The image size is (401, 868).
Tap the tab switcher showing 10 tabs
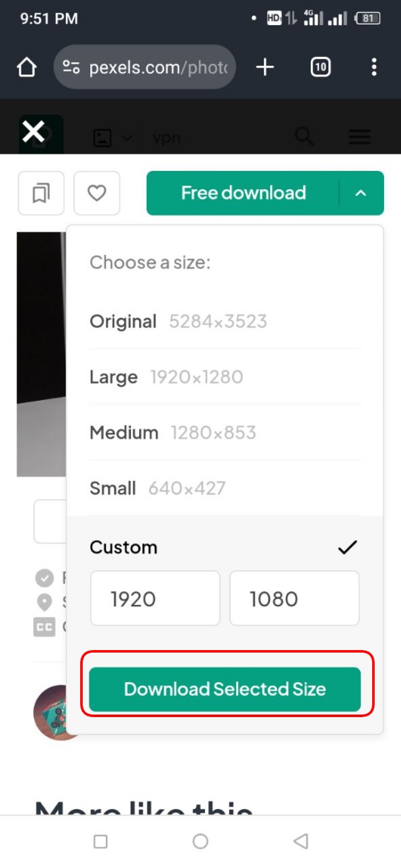point(320,67)
